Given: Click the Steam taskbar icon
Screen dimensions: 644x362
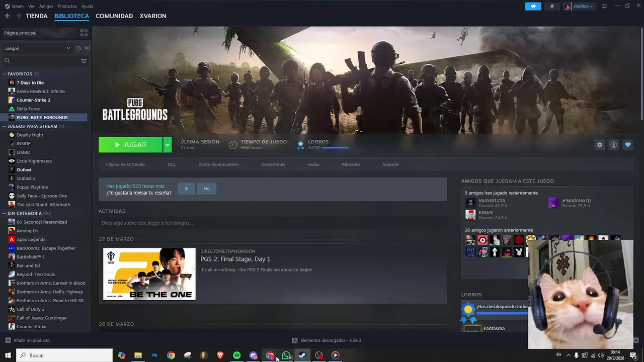Looking at the screenshot, I should tap(302, 355).
